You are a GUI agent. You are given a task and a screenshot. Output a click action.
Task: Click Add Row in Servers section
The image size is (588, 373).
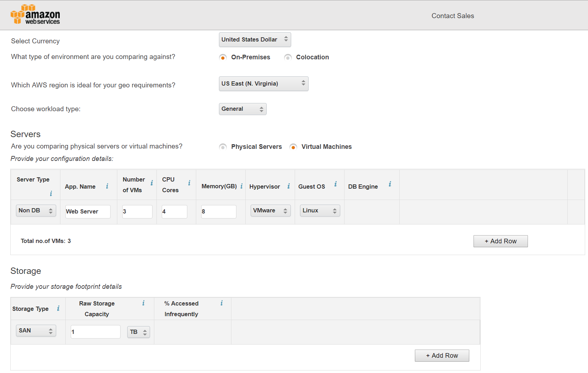point(500,241)
